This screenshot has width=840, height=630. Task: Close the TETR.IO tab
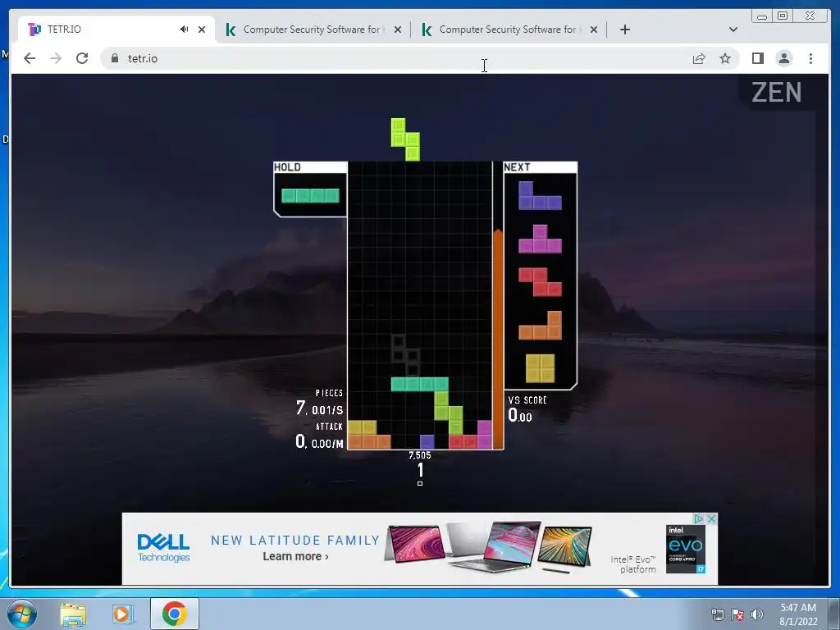click(x=202, y=30)
